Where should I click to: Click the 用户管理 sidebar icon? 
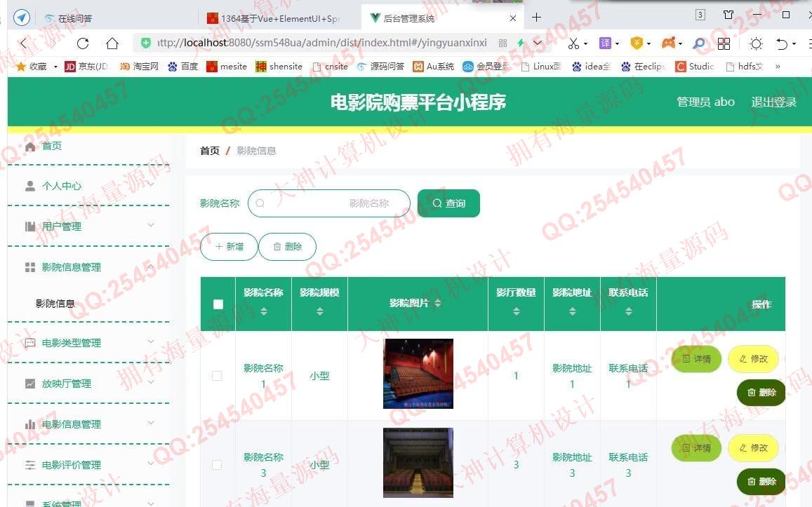coord(30,226)
